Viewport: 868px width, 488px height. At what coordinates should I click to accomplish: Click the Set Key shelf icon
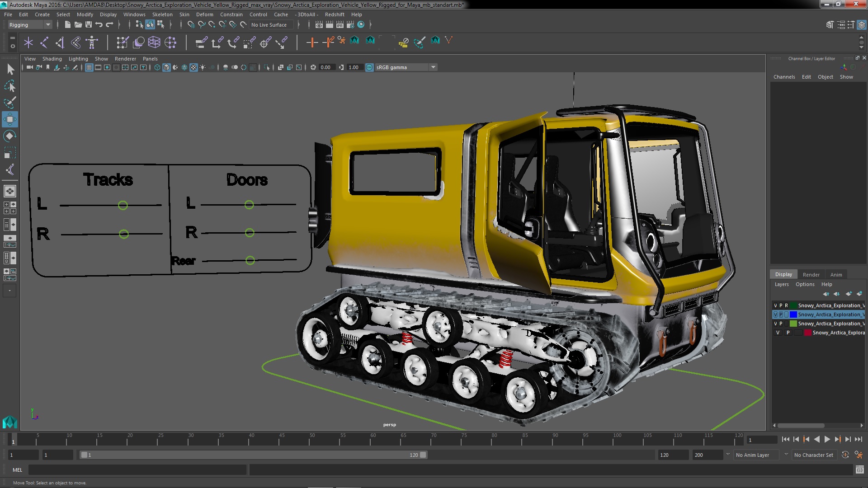point(312,42)
